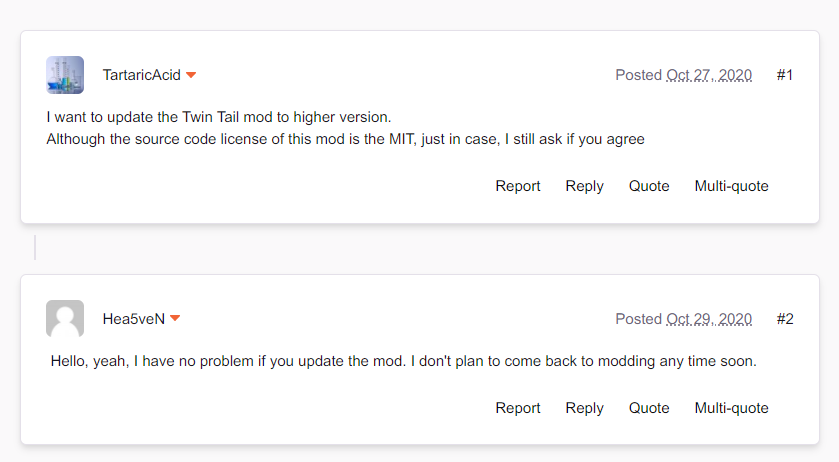
Task: Toggle Multi-quote on Hea5veN's post
Action: point(731,408)
